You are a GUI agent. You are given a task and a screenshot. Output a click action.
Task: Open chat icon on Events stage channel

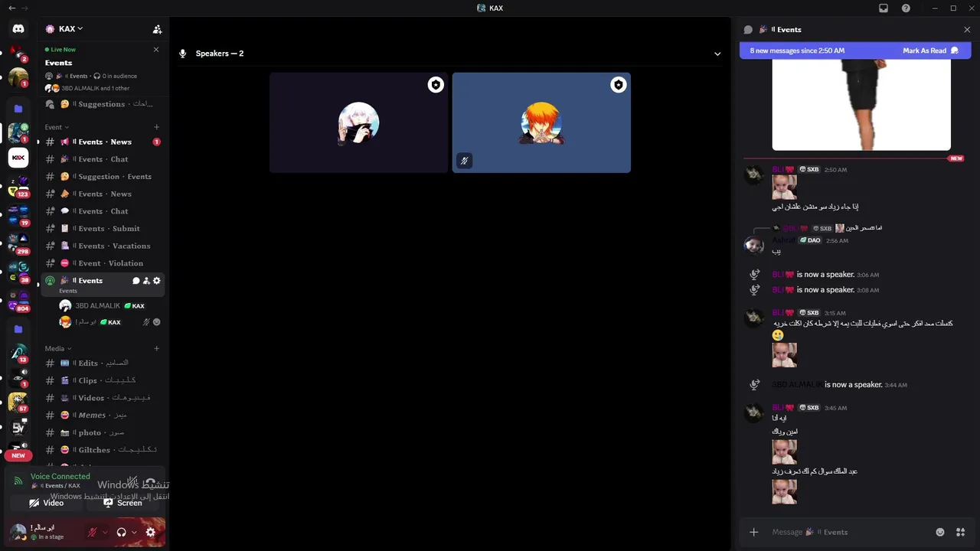[x=136, y=281]
